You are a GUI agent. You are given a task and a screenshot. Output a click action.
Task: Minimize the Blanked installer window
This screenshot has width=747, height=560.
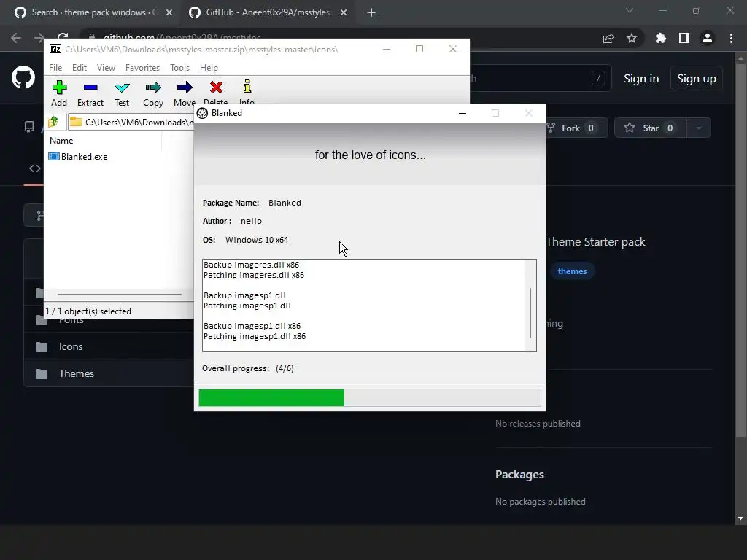462,113
